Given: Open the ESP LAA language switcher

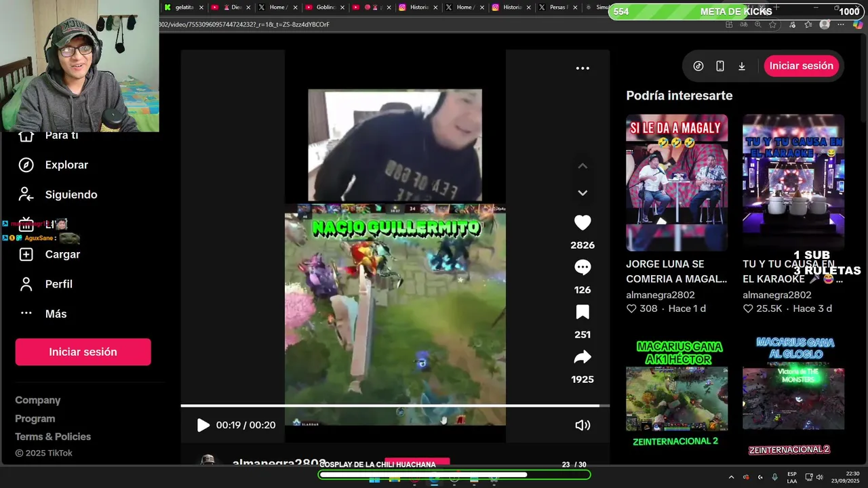Looking at the screenshot, I should click(792, 477).
